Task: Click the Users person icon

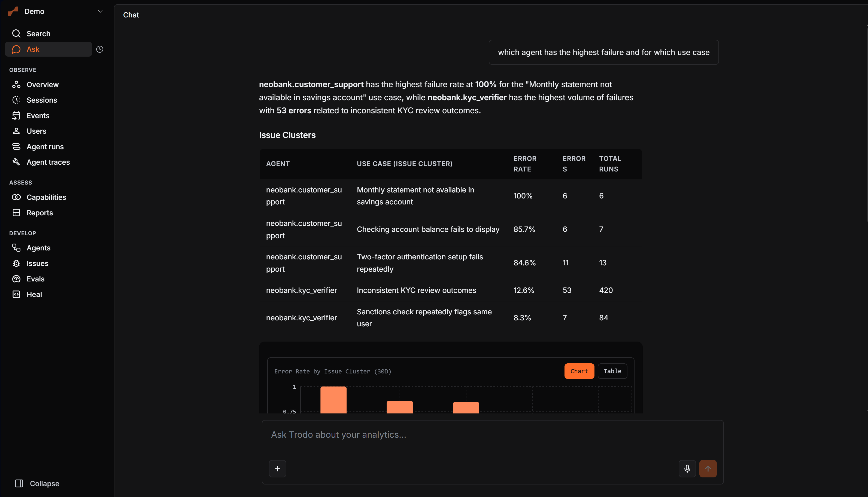Action: pyautogui.click(x=16, y=131)
